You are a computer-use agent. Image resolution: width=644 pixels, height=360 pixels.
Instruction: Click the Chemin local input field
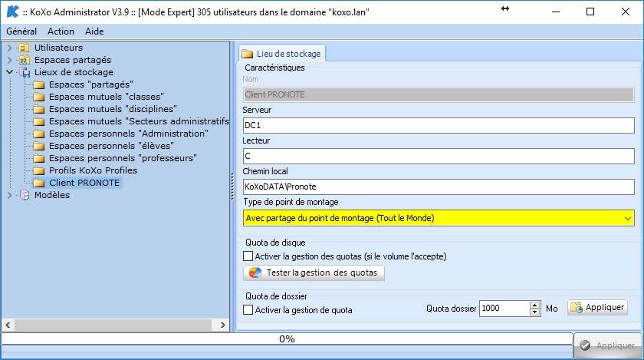click(439, 187)
